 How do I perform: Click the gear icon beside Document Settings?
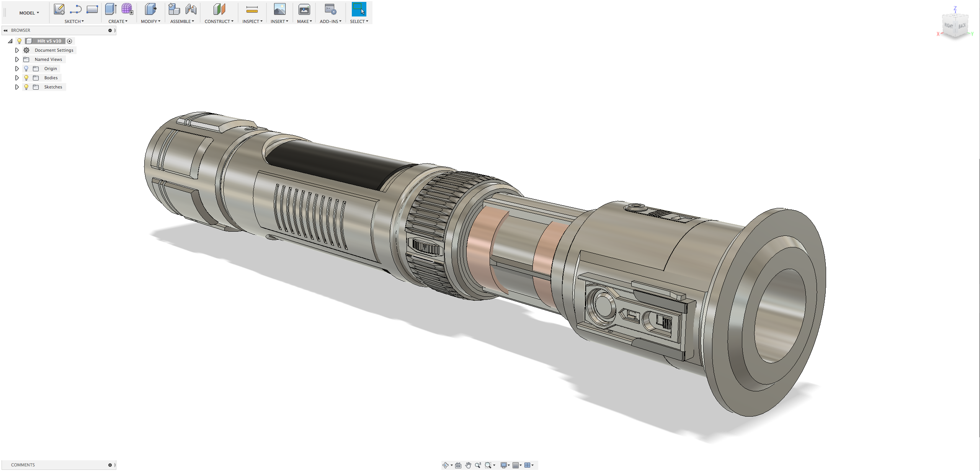click(26, 50)
